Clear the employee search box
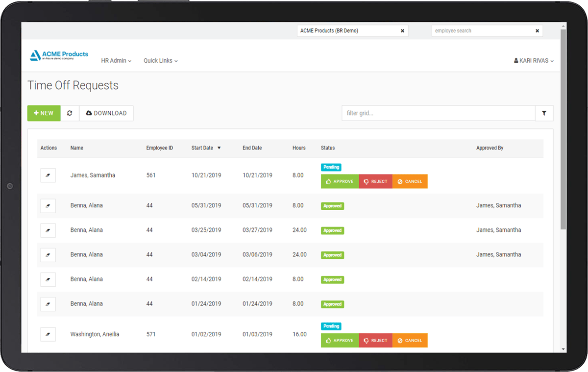Viewport: 588px width, 372px height. 537,31
